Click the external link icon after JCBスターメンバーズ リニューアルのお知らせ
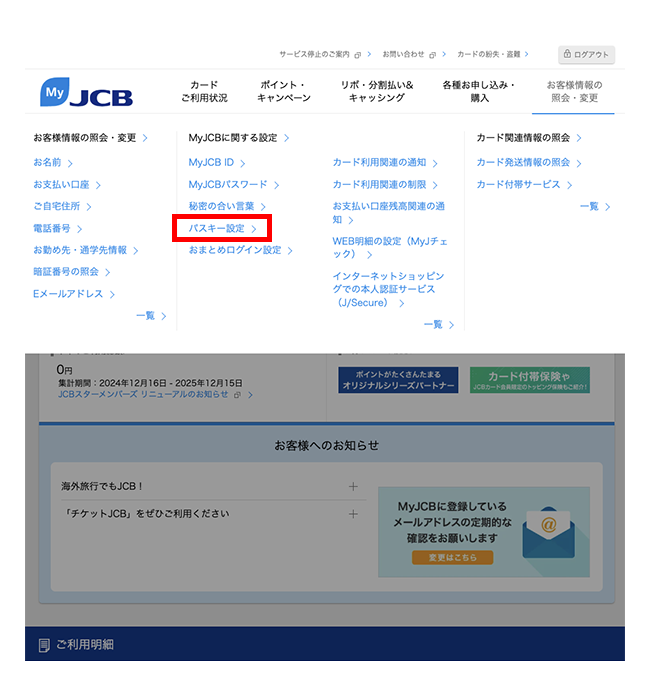Image resolution: width=650 pixels, height=700 pixels. [238, 395]
